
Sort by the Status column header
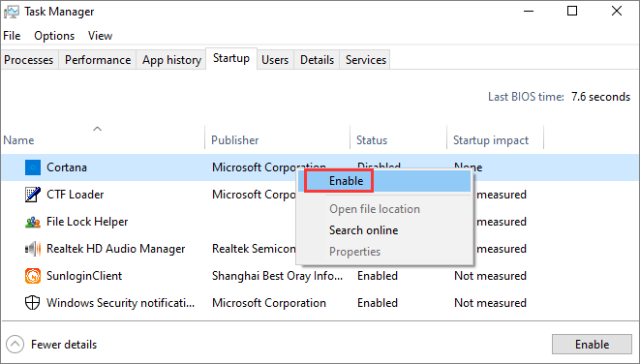coord(372,140)
